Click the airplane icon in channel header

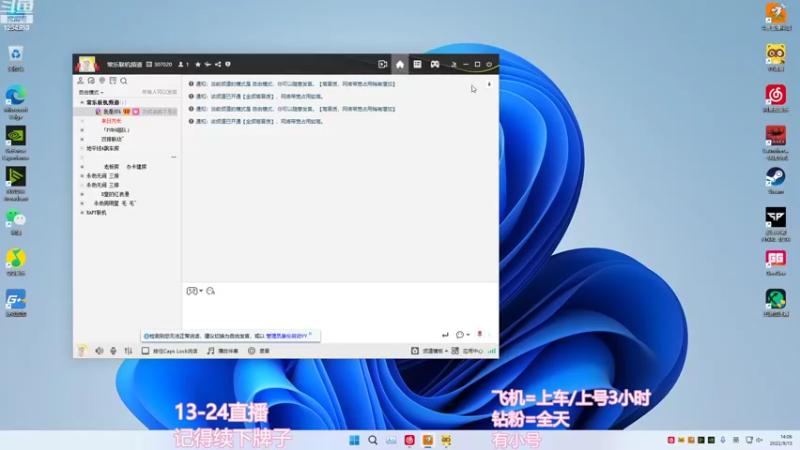[x=208, y=65]
